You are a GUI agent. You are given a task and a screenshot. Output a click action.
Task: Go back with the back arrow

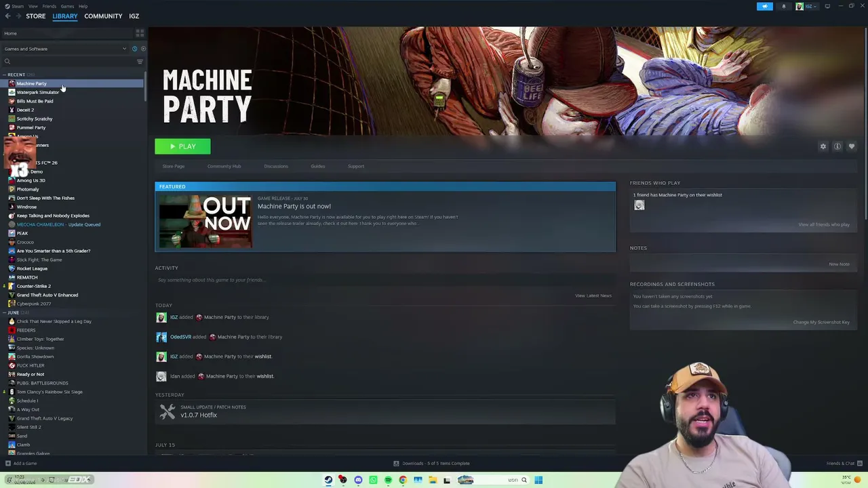(x=7, y=16)
